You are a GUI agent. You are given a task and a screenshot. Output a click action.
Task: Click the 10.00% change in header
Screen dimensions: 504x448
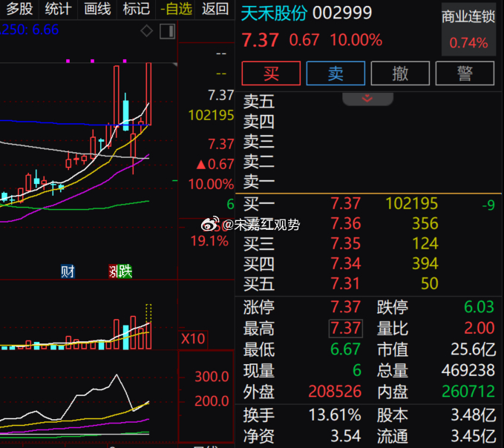[x=356, y=41]
